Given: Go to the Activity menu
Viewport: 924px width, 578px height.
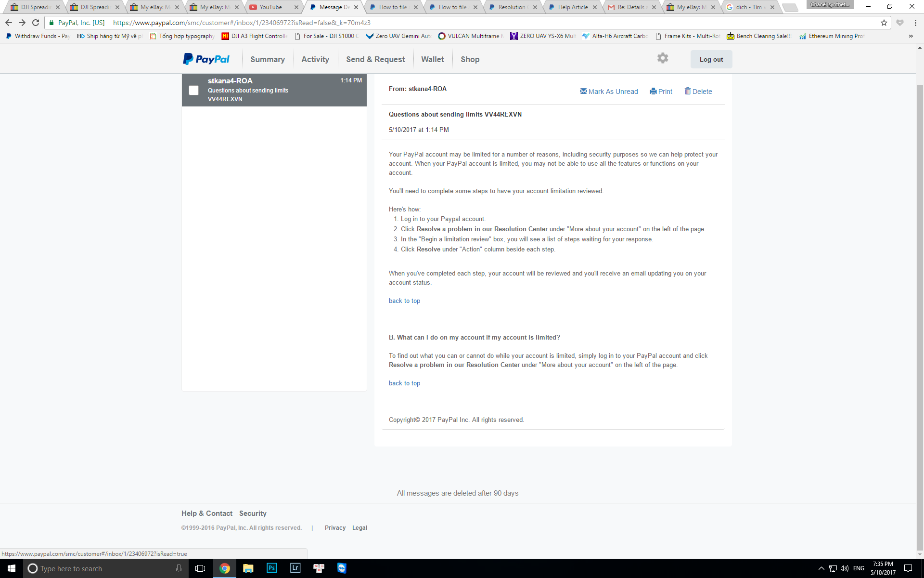Looking at the screenshot, I should pos(315,59).
